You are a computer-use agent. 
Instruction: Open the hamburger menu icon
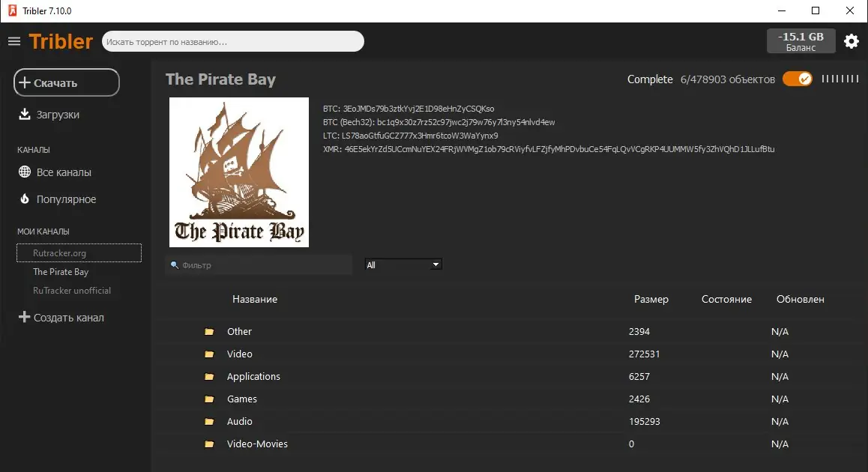tap(14, 41)
